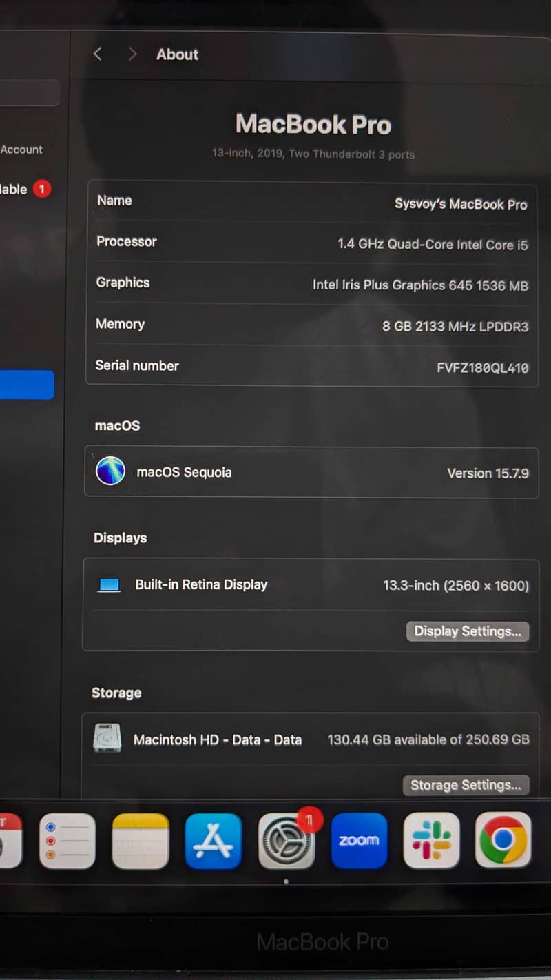Click the 13.3-inch (2560 × 1600) text
The height and width of the screenshot is (980, 551).
click(x=456, y=586)
